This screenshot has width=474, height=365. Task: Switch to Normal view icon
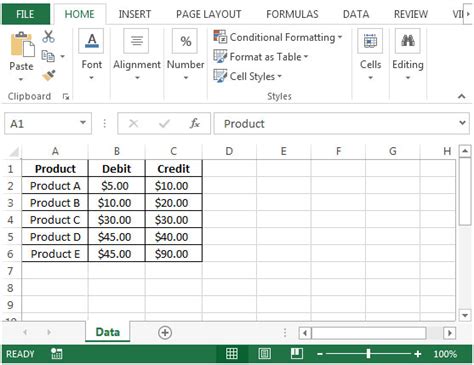click(x=232, y=354)
